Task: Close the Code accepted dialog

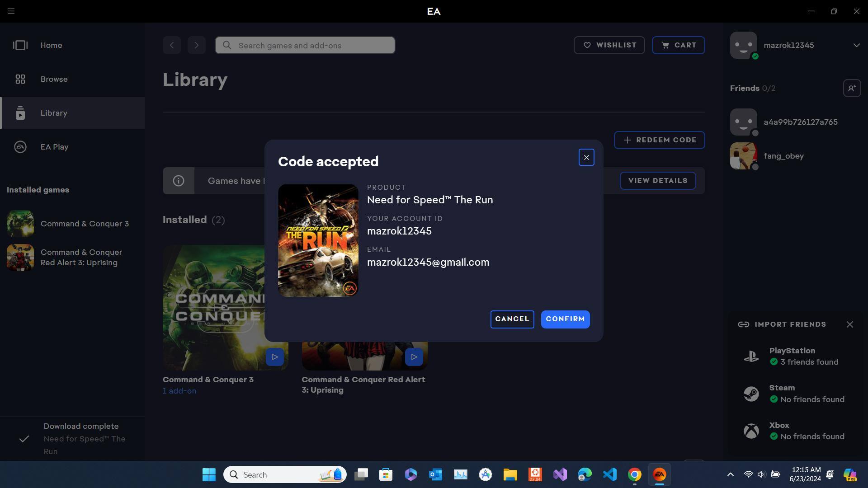Action: [x=586, y=157]
